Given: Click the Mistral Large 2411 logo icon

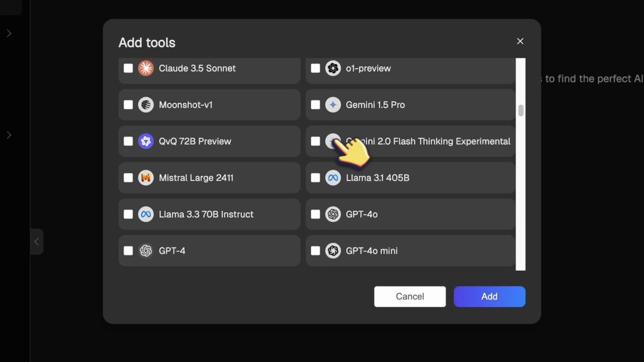Looking at the screenshot, I should (x=146, y=178).
